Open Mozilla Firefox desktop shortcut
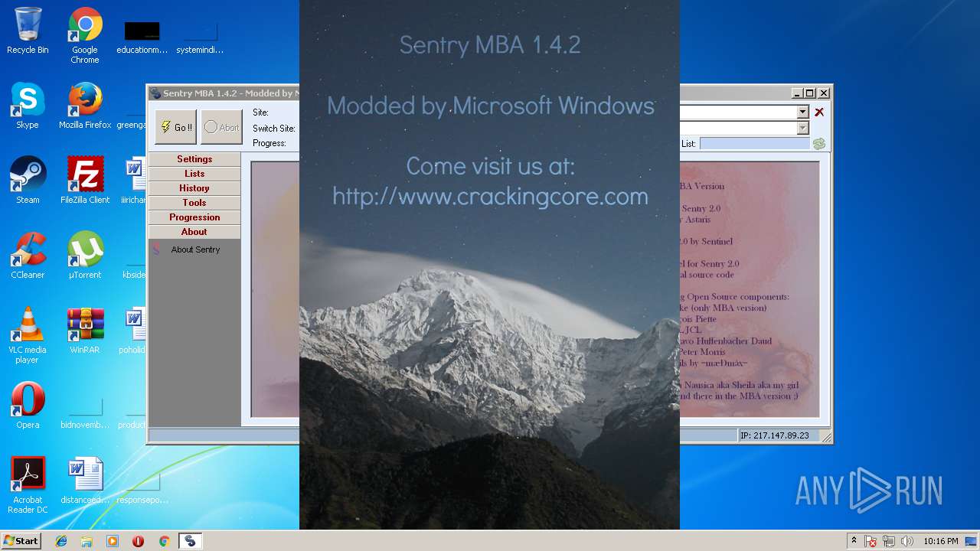This screenshot has height=551, width=980. click(x=85, y=106)
